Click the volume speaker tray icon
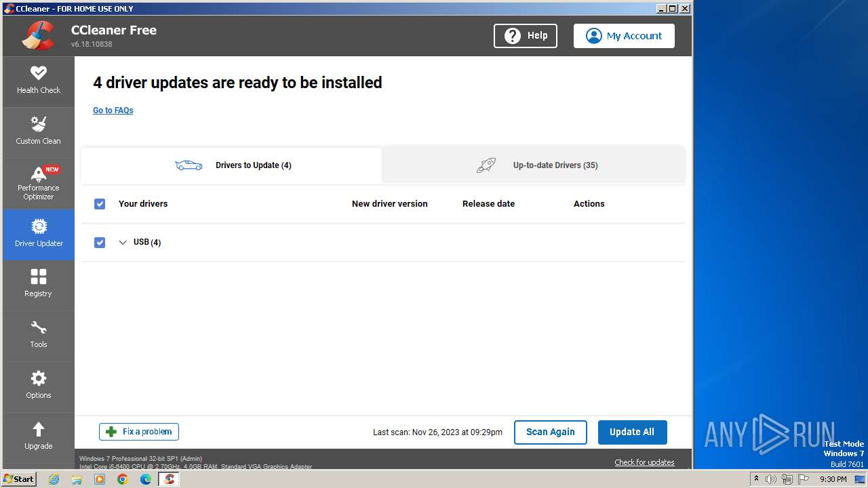 (771, 479)
